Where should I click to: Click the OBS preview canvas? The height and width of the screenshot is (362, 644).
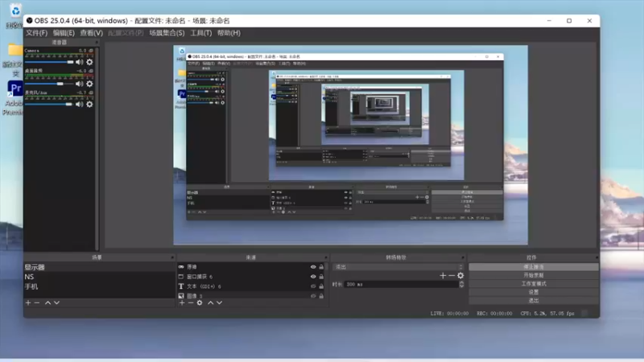click(350, 145)
